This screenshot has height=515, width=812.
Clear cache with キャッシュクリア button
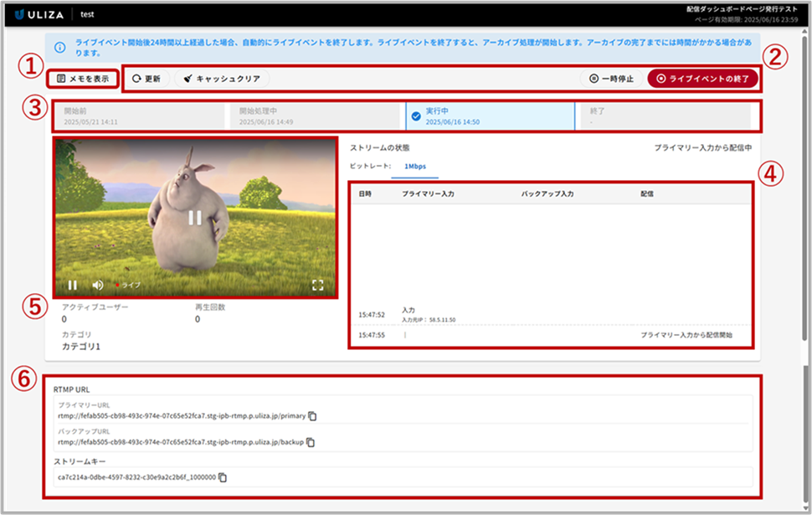click(x=222, y=79)
